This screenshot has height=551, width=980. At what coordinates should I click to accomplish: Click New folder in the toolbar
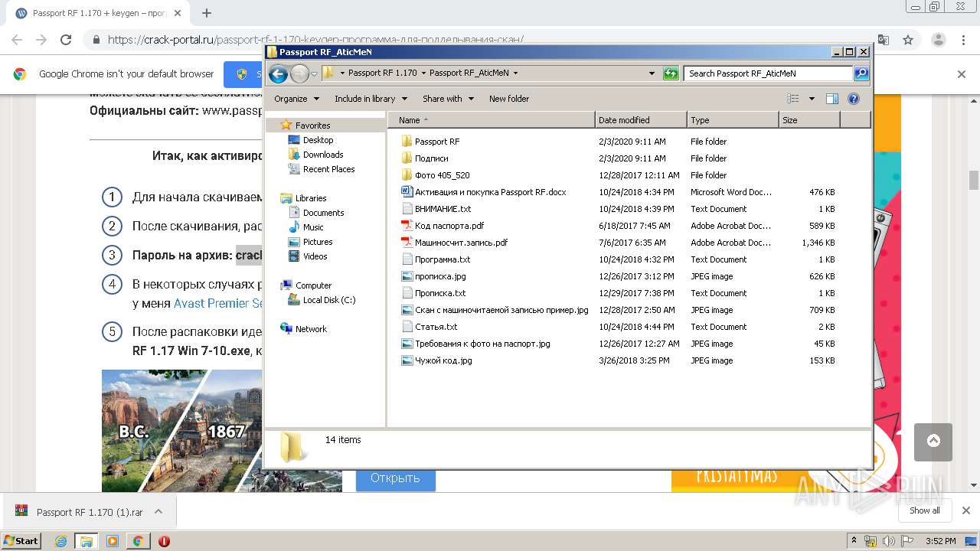pyautogui.click(x=509, y=99)
